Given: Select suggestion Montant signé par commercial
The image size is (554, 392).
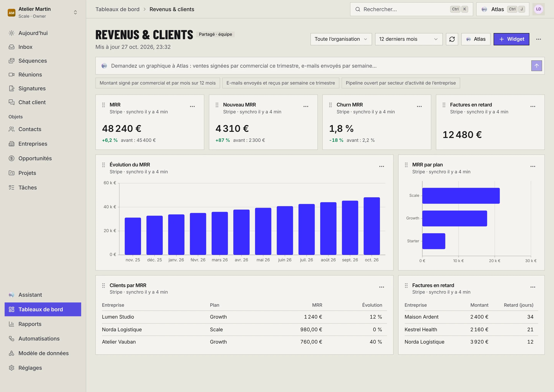Looking at the screenshot, I should (x=158, y=83).
